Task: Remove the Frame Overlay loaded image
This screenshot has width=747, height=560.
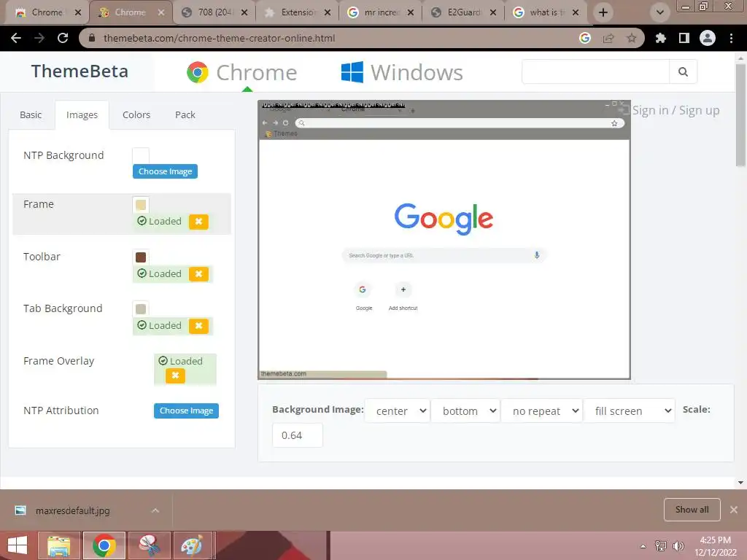Action: [175, 376]
